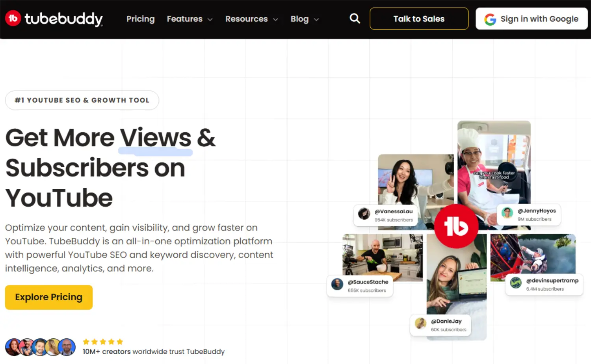The image size is (591, 364).
Task: Click the '6.4M subscribers' text
Action: click(x=545, y=289)
